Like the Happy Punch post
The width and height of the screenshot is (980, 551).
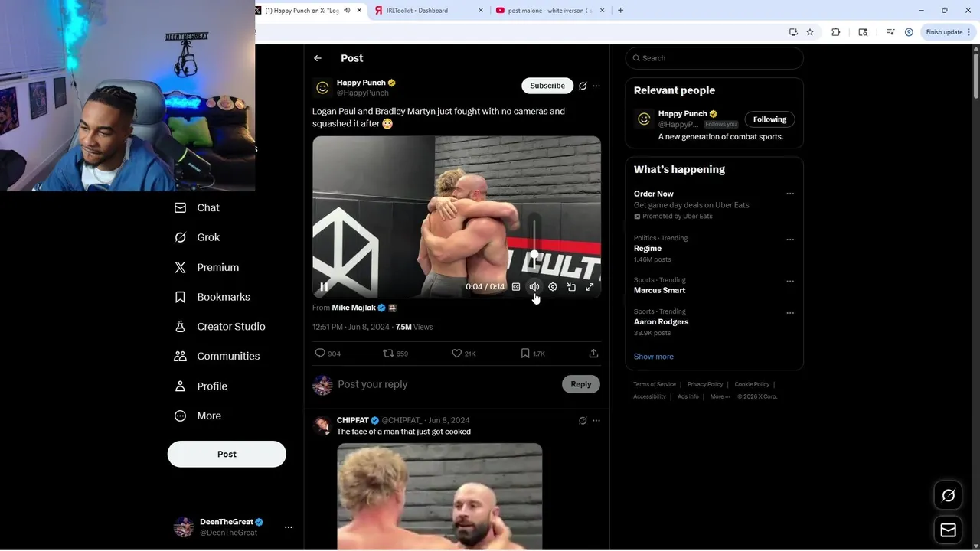tap(463, 354)
